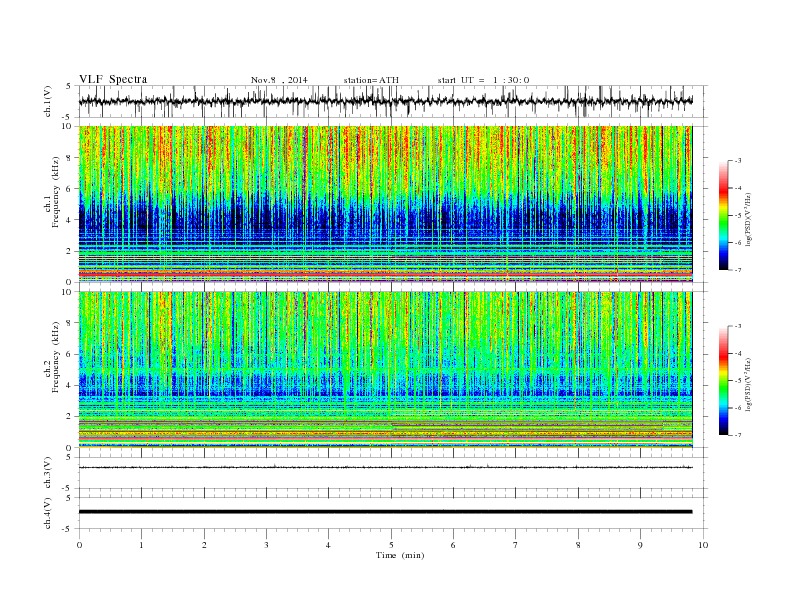
Task: Click the ch.1 spectrogram plot area
Action: click(385, 204)
